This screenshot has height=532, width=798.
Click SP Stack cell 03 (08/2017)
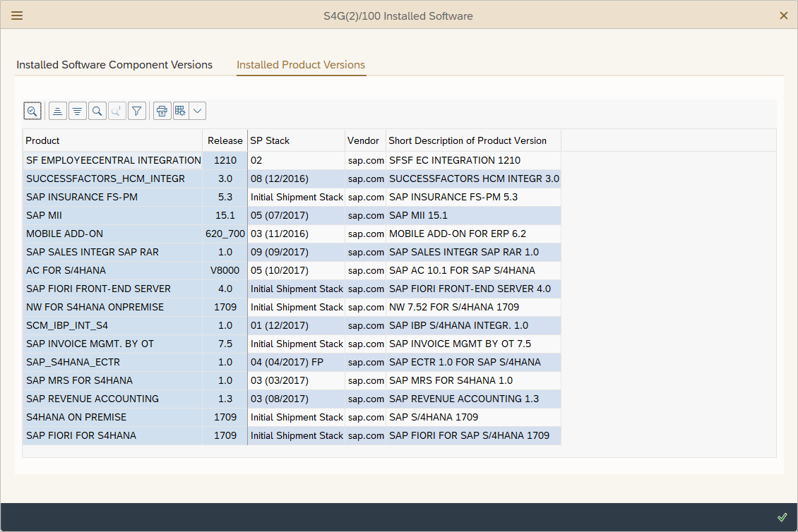(x=296, y=398)
